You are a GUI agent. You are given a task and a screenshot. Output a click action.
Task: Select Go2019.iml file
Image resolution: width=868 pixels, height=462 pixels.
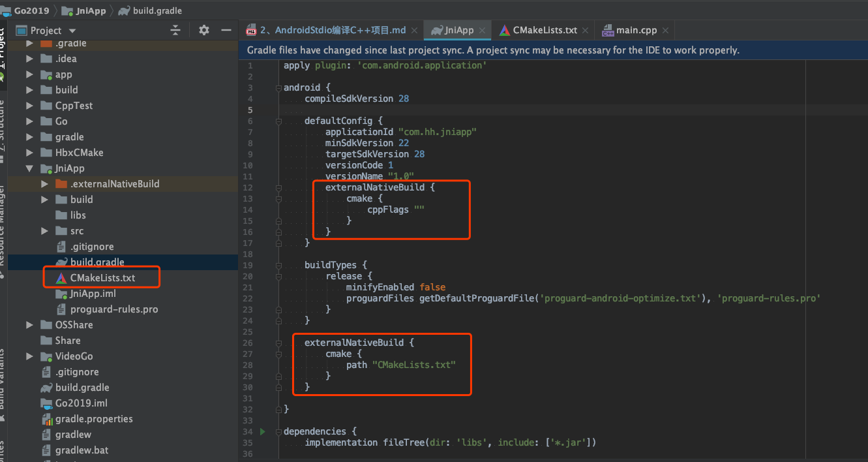81,403
